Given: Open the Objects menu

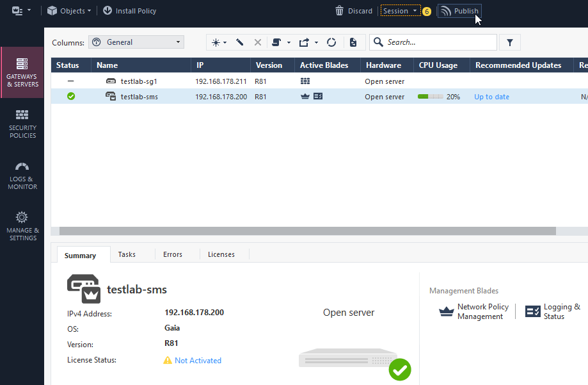Looking at the screenshot, I should pyautogui.click(x=69, y=11).
